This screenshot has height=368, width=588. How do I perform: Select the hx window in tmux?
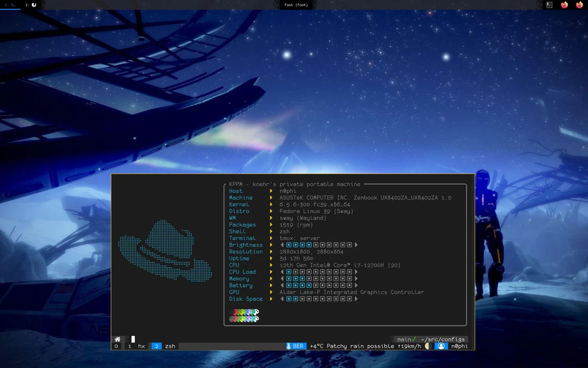[x=140, y=346]
